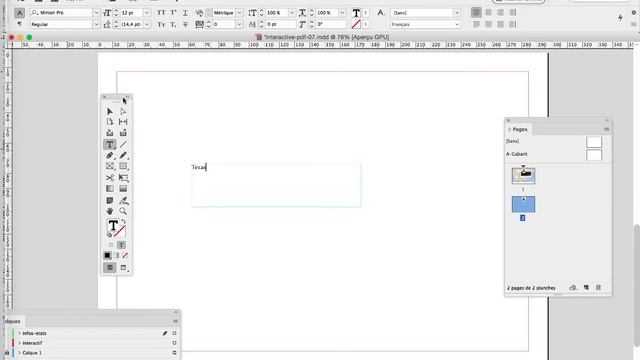Select the Content Placer tool
640x360 pixels.
(x=123, y=133)
